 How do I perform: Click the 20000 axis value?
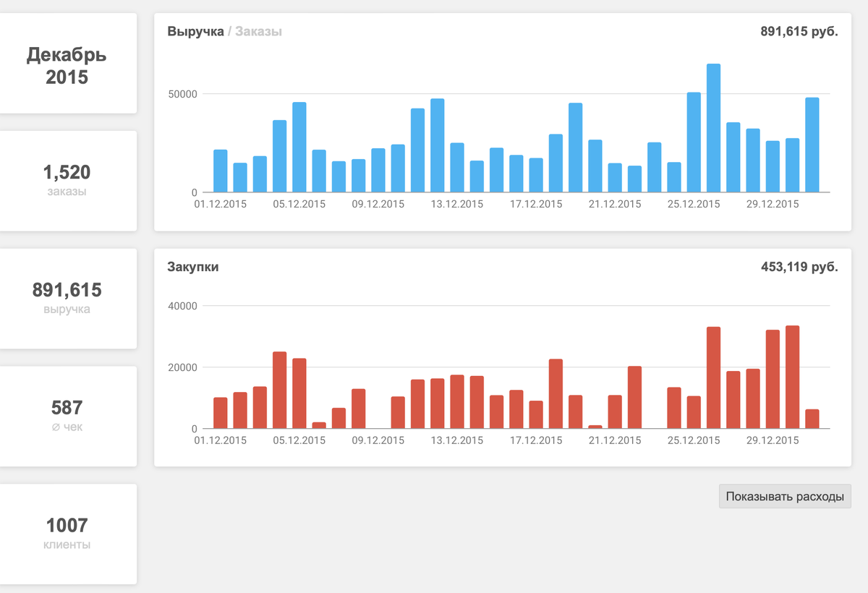click(182, 367)
